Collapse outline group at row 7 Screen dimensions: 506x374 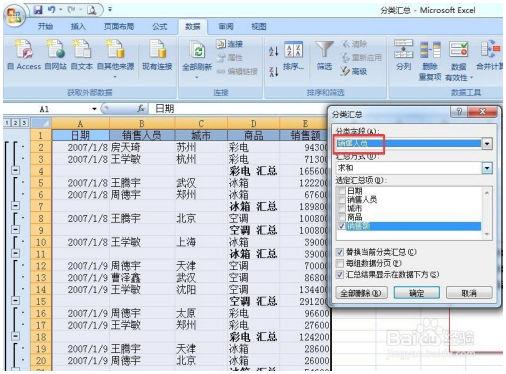15,206
